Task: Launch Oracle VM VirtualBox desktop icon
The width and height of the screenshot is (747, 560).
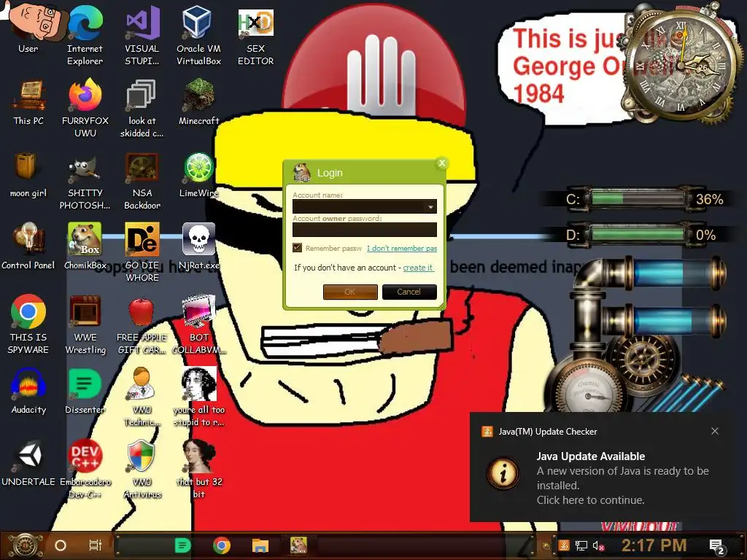Action: 198,34
